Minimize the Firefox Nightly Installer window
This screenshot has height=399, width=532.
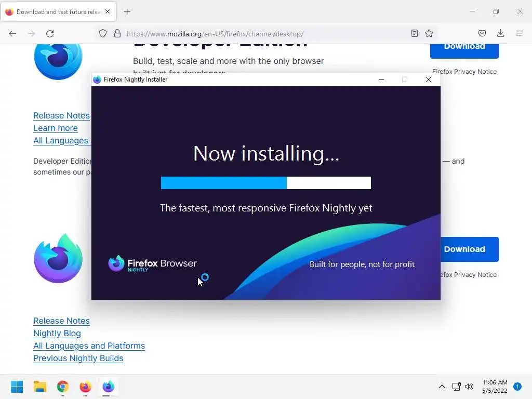click(381, 79)
